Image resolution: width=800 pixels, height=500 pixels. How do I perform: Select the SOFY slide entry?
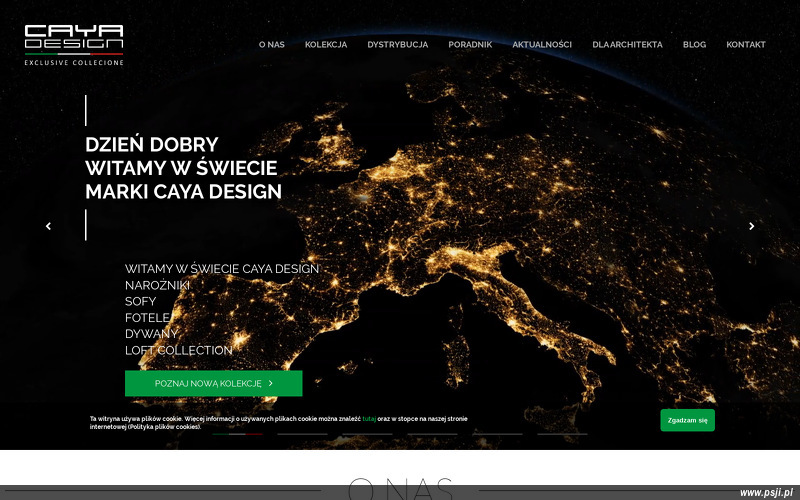(140, 302)
